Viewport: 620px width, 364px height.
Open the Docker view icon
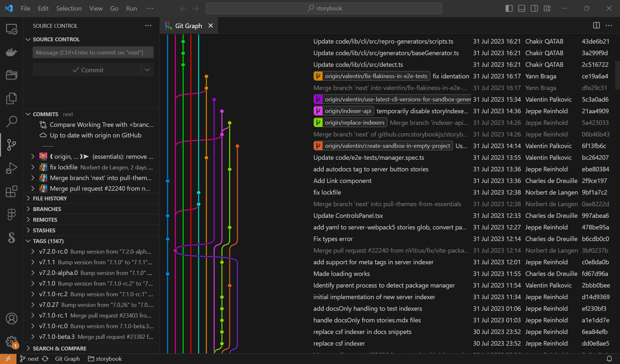coord(12,52)
